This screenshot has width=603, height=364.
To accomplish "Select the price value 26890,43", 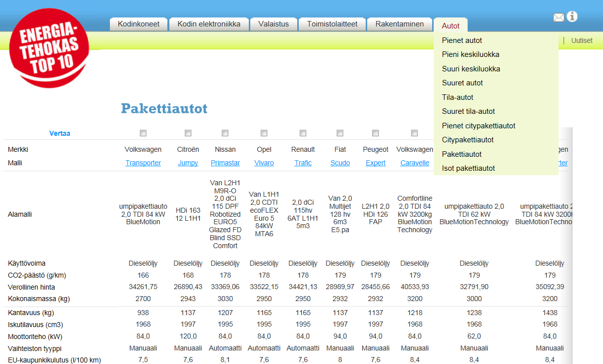I will click(188, 287).
